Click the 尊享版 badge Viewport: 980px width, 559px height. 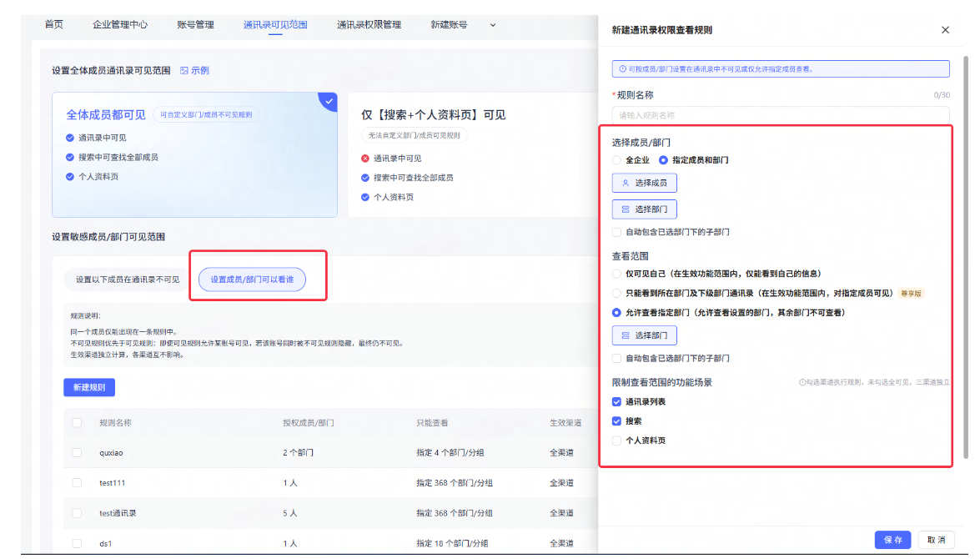tap(911, 293)
